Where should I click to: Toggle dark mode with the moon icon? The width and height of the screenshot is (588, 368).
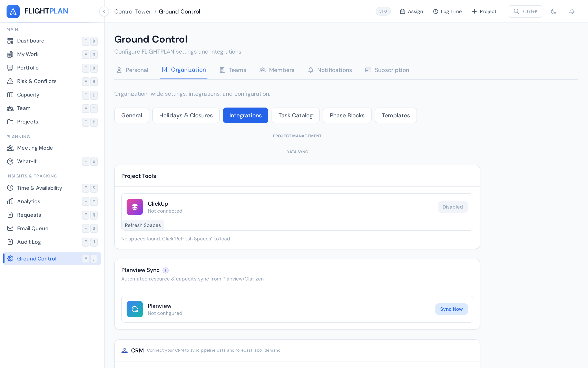(553, 11)
